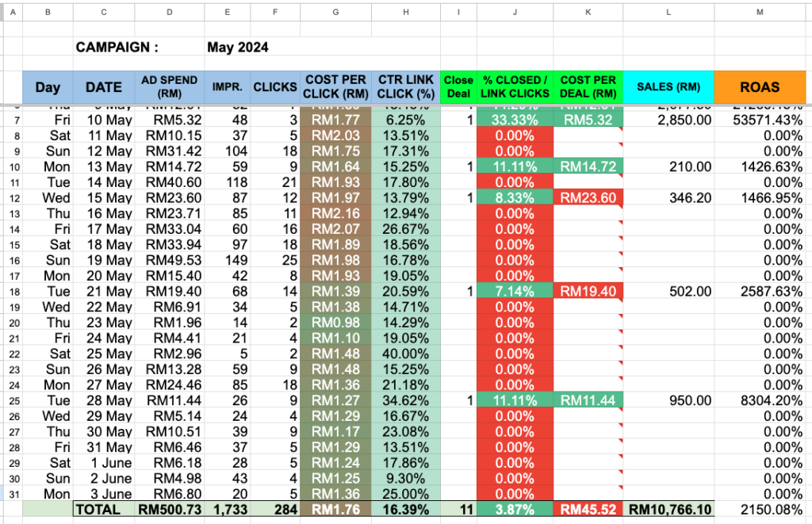Click the red RM45.52 cost per deal cell
The width and height of the screenshot is (812, 524).
(x=588, y=510)
